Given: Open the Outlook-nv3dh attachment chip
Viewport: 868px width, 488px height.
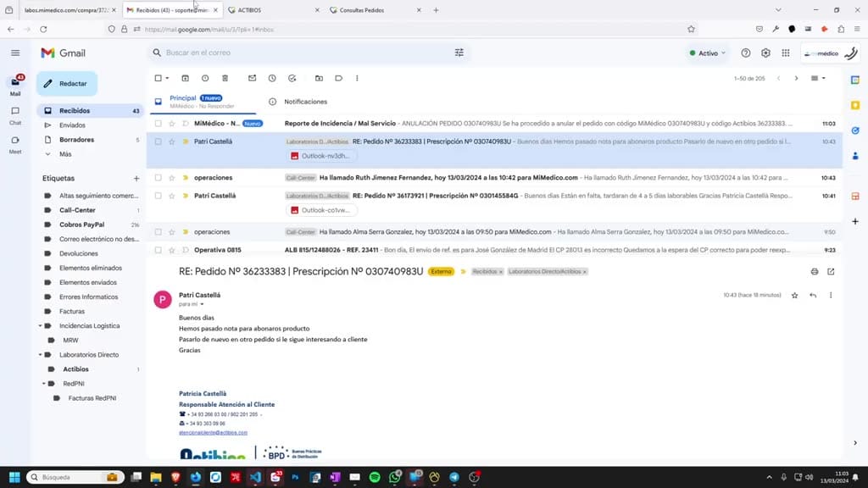Looking at the screenshot, I should click(x=321, y=156).
